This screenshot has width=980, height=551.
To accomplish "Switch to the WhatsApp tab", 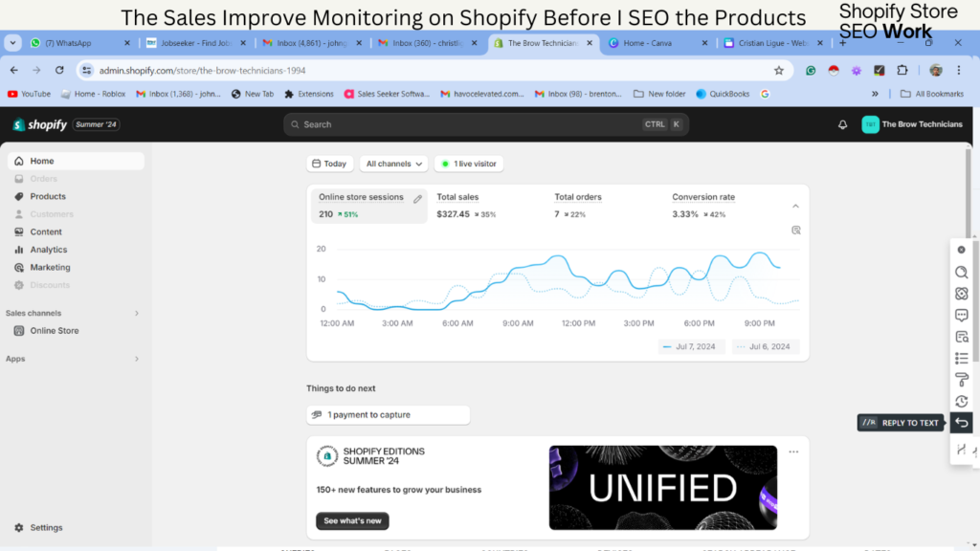I will click(80, 43).
